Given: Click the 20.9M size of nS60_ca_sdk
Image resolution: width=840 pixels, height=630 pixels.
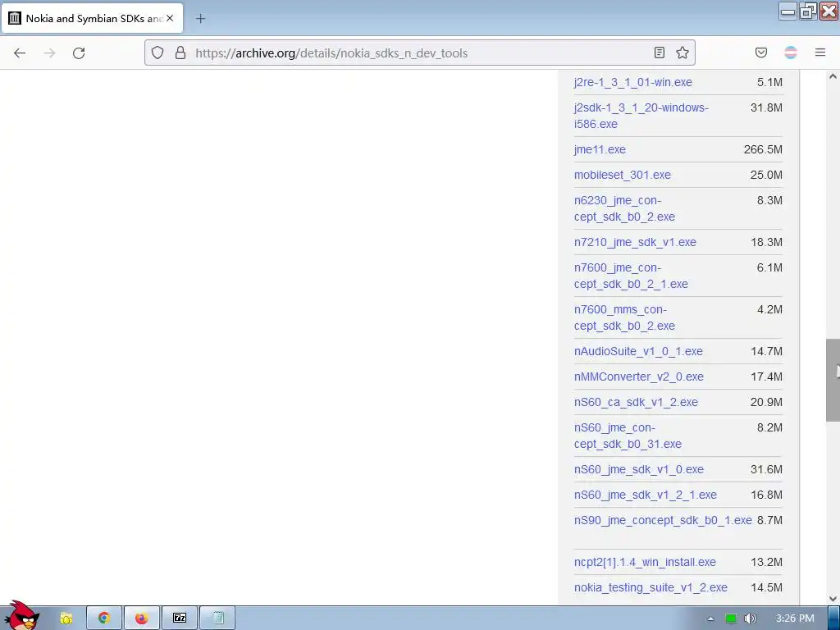Looking at the screenshot, I should [x=766, y=402].
